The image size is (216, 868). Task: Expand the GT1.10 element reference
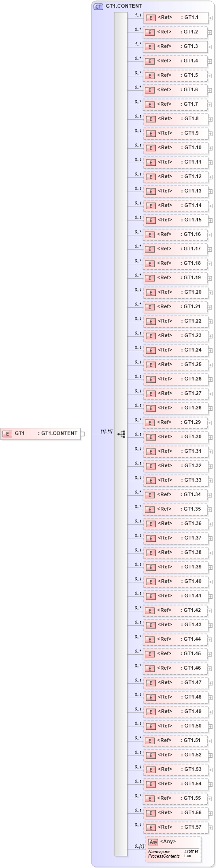210,148
